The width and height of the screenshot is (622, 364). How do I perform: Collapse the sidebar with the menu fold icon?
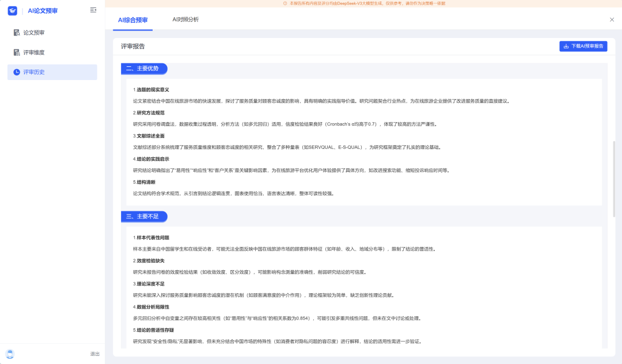pos(93,10)
